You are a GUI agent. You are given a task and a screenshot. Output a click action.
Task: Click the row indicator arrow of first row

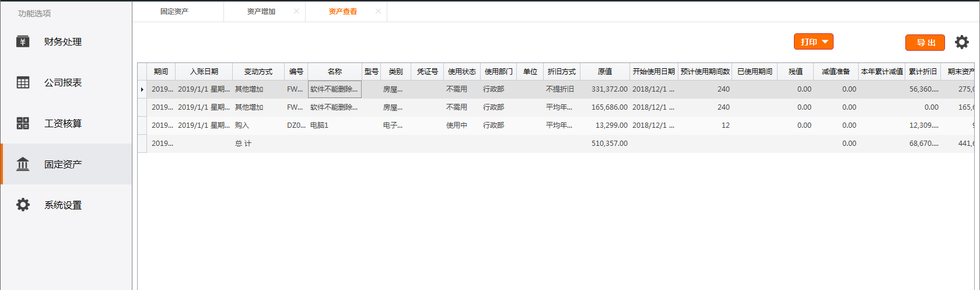coord(142,89)
